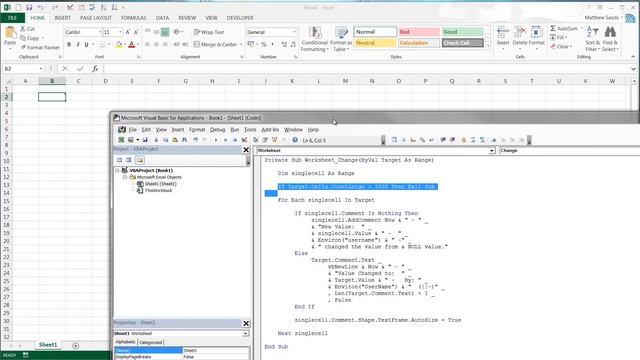Click Toggle Folders icon in Project pane

pyautogui.click(x=140, y=160)
